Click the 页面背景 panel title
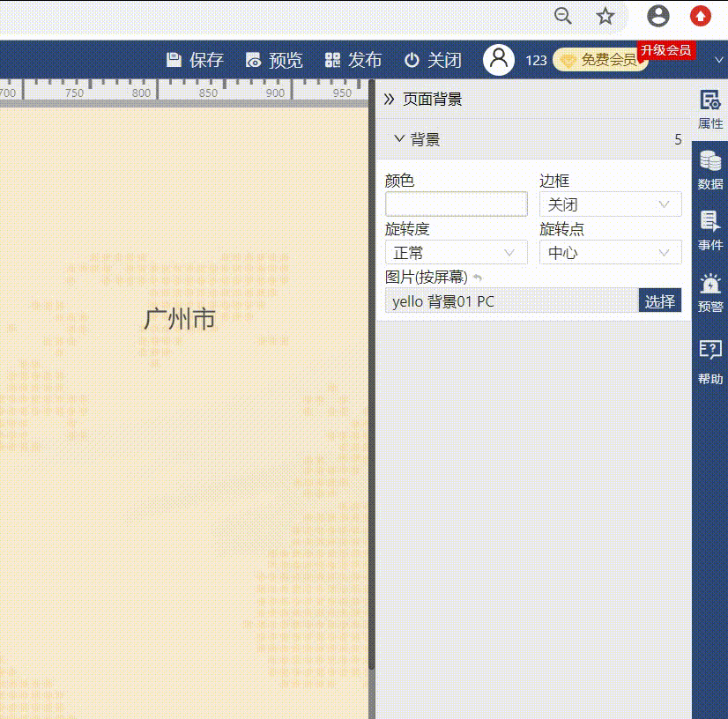 (432, 99)
